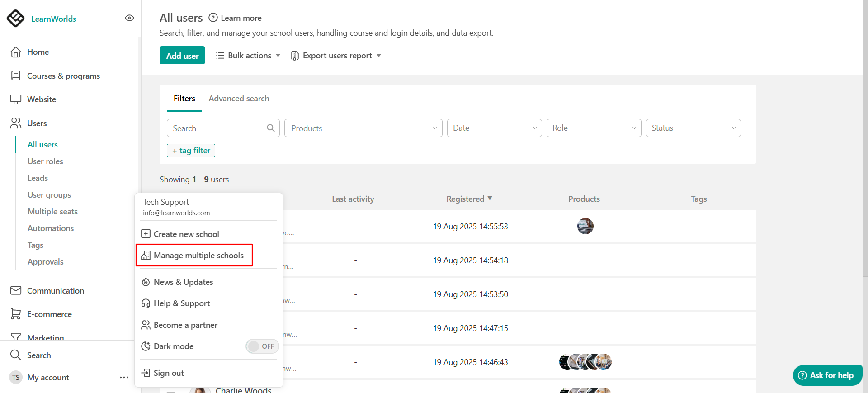Screen dimensions: 868x393
Task: Click the Sign out arrow icon
Action: [146, 373]
